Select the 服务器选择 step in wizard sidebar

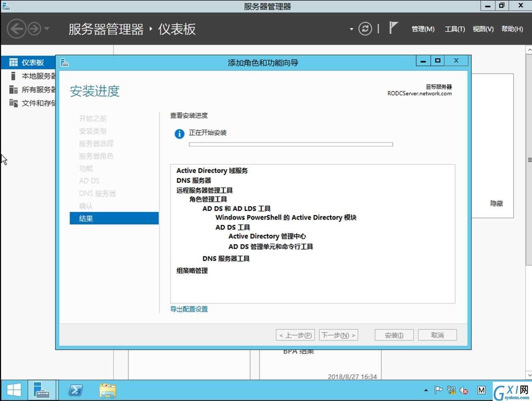coord(96,144)
